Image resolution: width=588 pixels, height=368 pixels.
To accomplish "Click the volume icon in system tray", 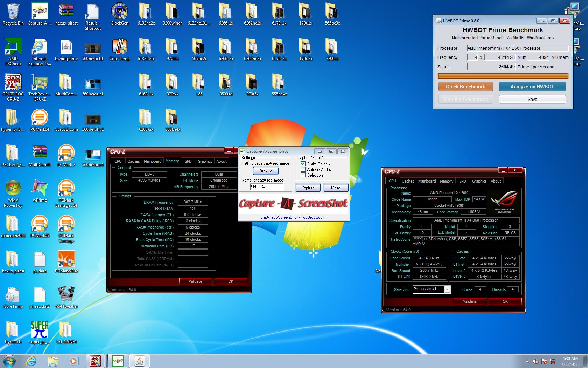I will click(x=536, y=361).
